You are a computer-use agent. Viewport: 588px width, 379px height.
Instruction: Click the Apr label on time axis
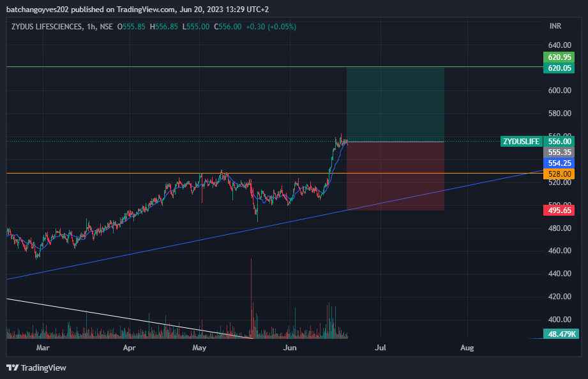[129, 348]
